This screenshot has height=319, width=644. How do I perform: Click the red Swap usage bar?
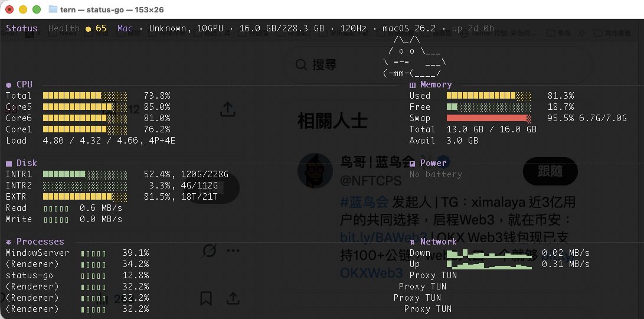tap(489, 118)
